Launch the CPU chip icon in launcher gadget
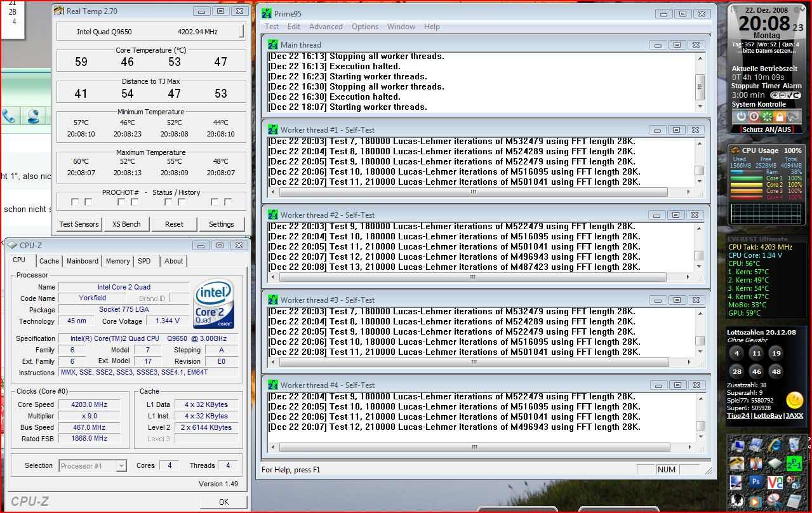Viewport: 812px width, 513px height. [x=775, y=464]
